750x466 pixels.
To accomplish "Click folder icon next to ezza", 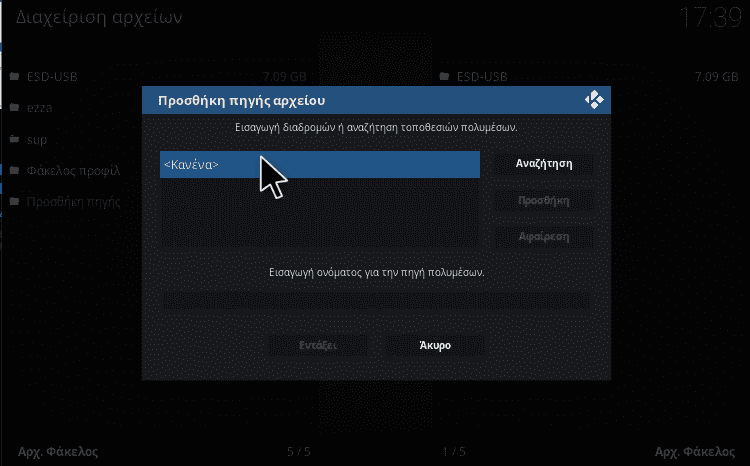I will pos(15,107).
